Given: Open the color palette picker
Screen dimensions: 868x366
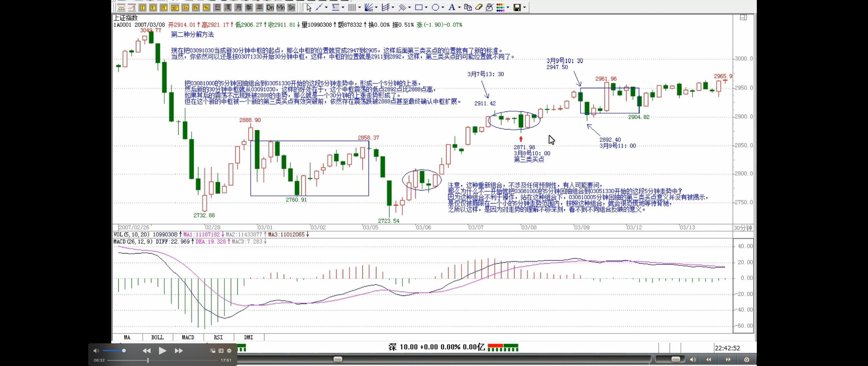Looking at the screenshot, I should click(500, 7).
